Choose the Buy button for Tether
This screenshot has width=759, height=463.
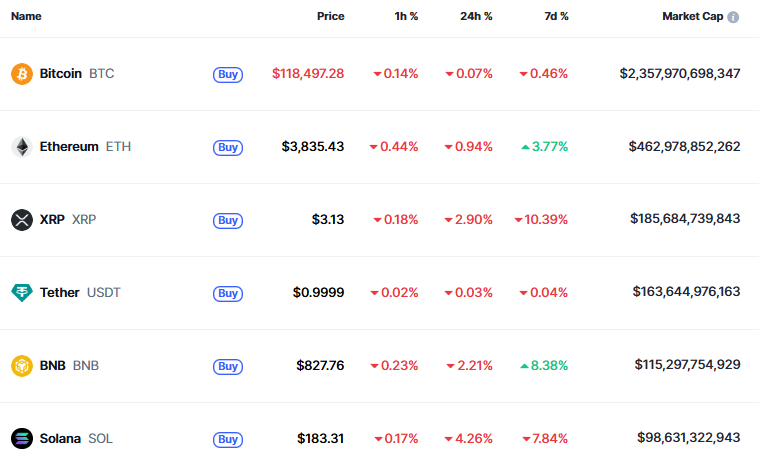click(x=228, y=294)
